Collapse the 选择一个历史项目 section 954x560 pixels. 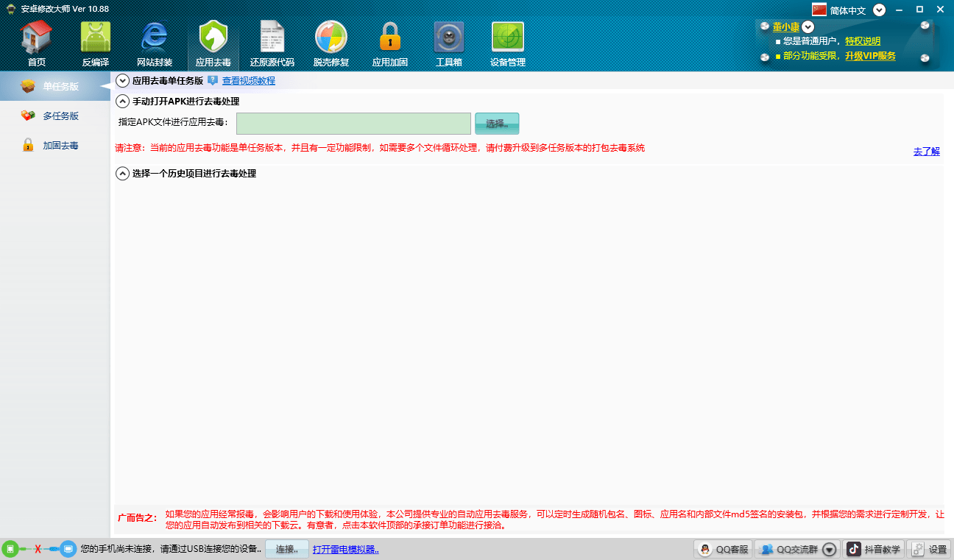point(123,174)
